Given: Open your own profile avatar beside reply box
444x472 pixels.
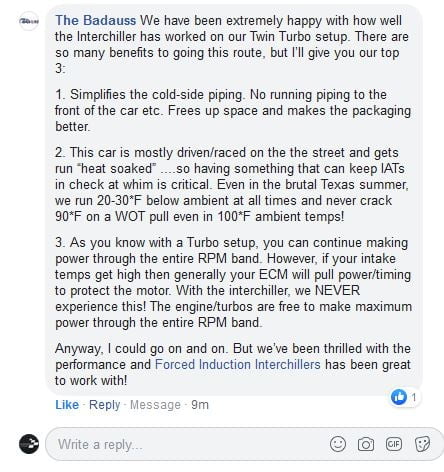Looking at the screenshot, I should (29, 444).
